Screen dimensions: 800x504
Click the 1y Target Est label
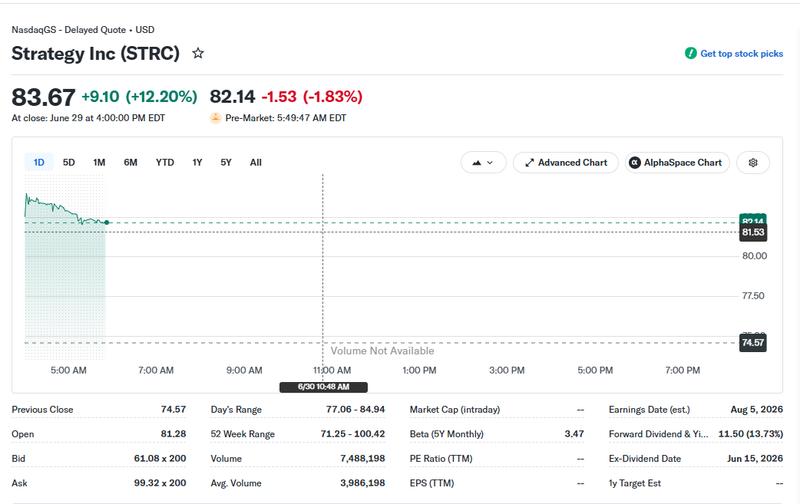(635, 483)
